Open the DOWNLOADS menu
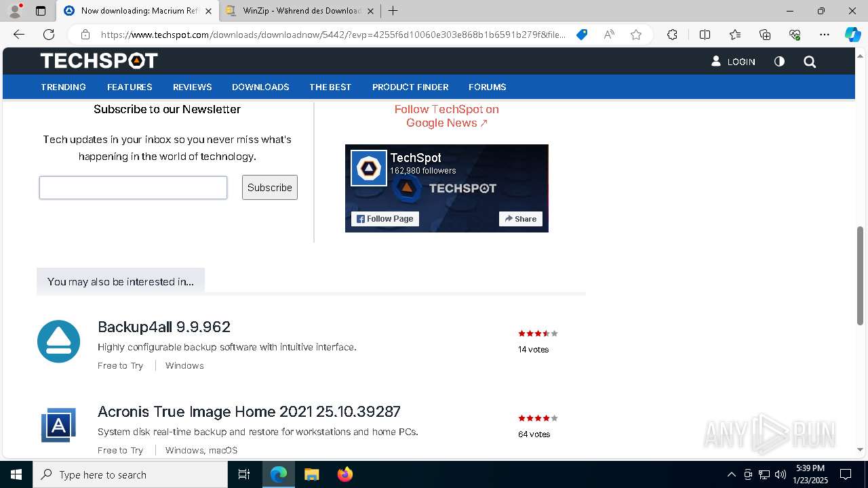The image size is (868, 488). pos(260,87)
